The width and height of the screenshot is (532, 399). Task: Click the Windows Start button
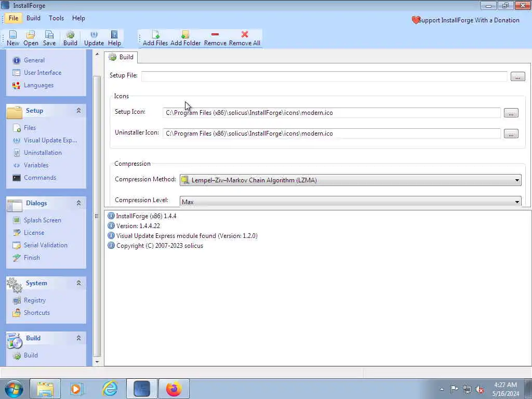[14, 389]
